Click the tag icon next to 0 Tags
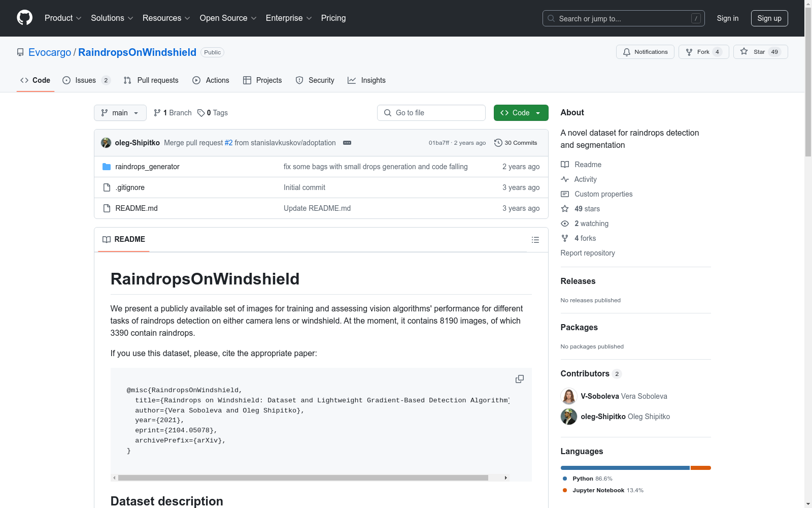The image size is (812, 508). 201,113
